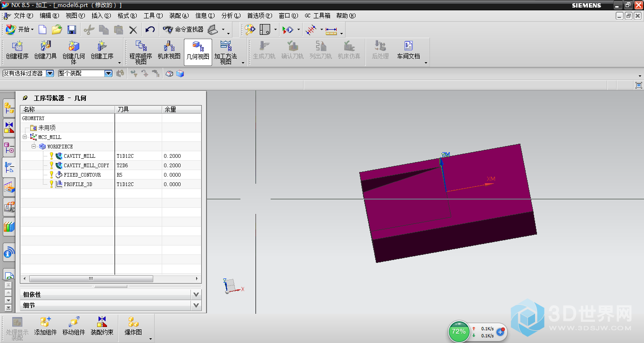This screenshot has width=644, height=343.
Task: Undo the last action
Action: [150, 30]
